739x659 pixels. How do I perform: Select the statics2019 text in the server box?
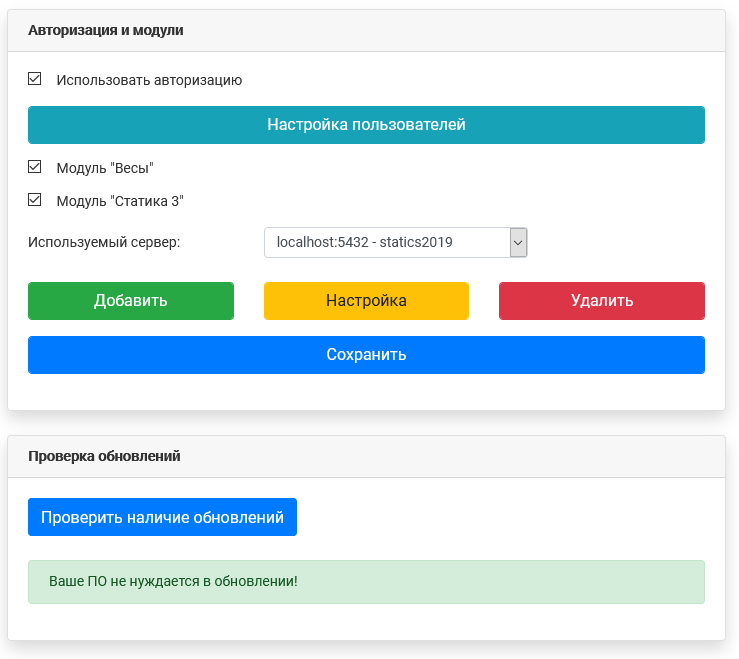coord(416,242)
